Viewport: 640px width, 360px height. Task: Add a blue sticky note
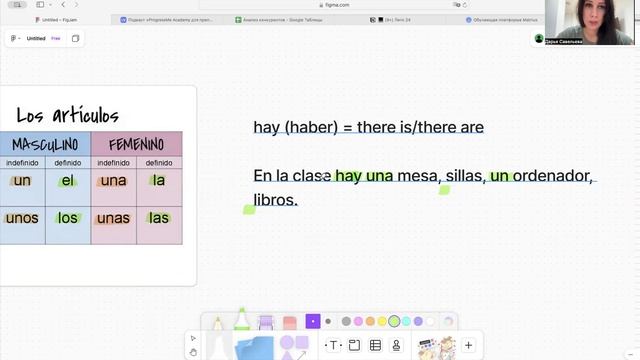pos(254,348)
